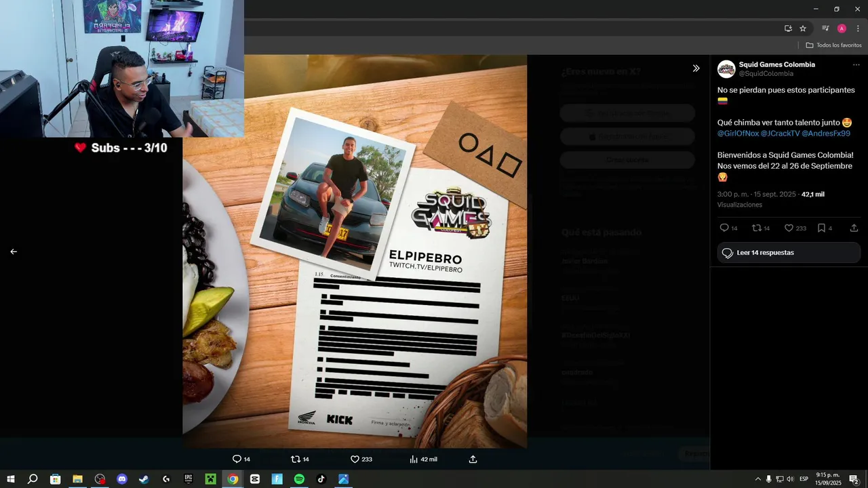
Task: Click the install app icon in Chrome's address bar
Action: point(788,28)
